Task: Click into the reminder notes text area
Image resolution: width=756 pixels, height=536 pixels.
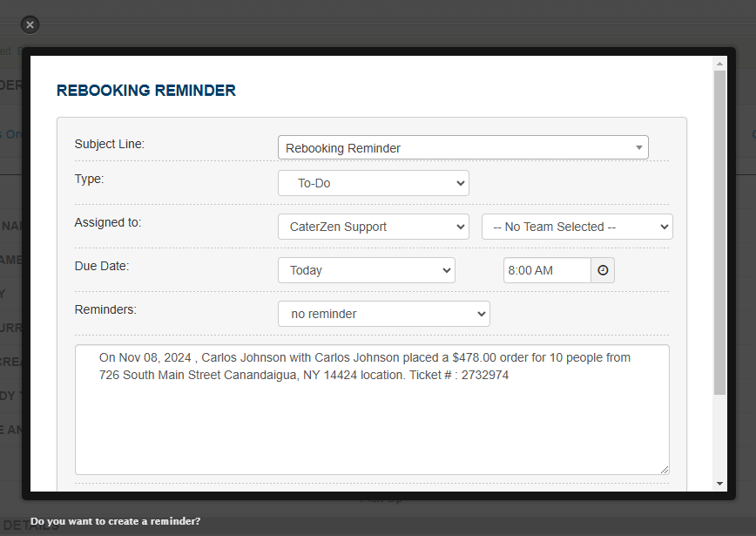Action: click(x=372, y=410)
